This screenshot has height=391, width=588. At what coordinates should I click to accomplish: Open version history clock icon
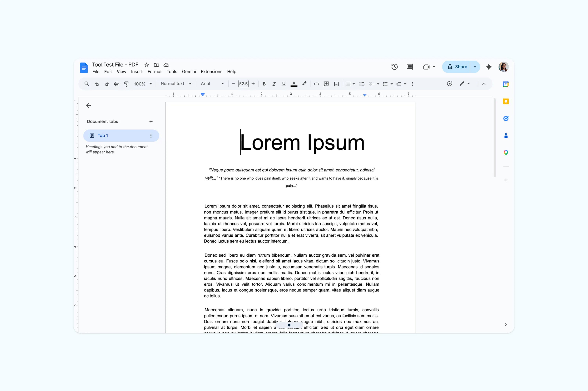[x=394, y=67]
